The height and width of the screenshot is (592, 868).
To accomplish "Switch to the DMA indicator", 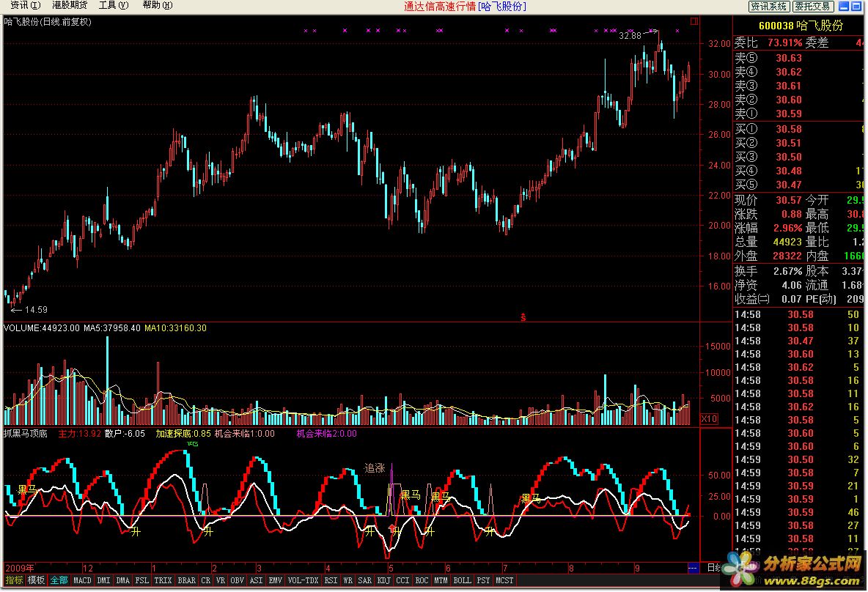I will tap(123, 580).
